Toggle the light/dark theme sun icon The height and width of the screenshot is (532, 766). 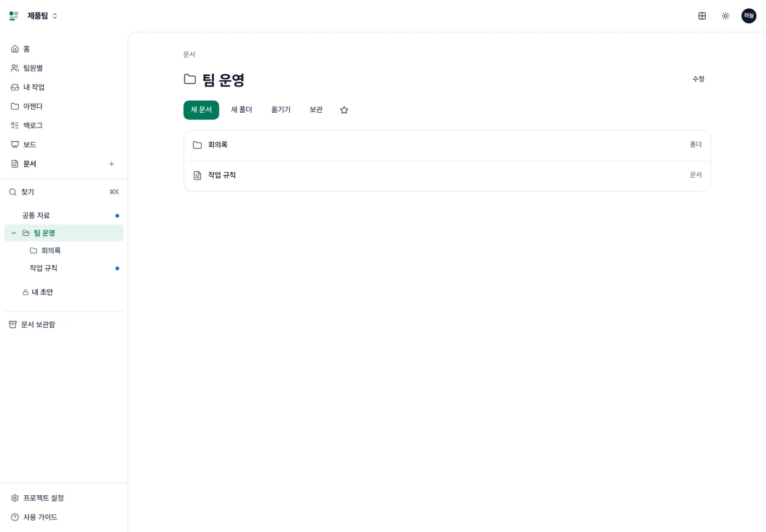pyautogui.click(x=726, y=16)
